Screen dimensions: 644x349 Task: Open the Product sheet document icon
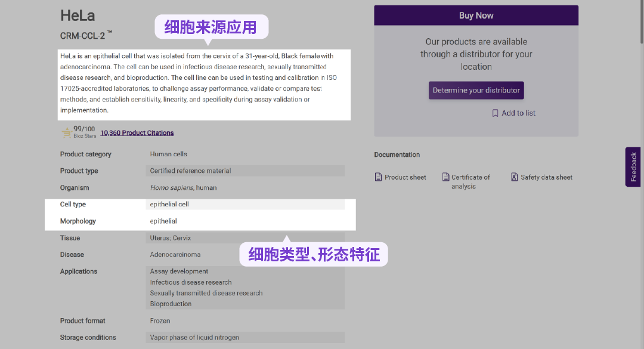click(378, 177)
